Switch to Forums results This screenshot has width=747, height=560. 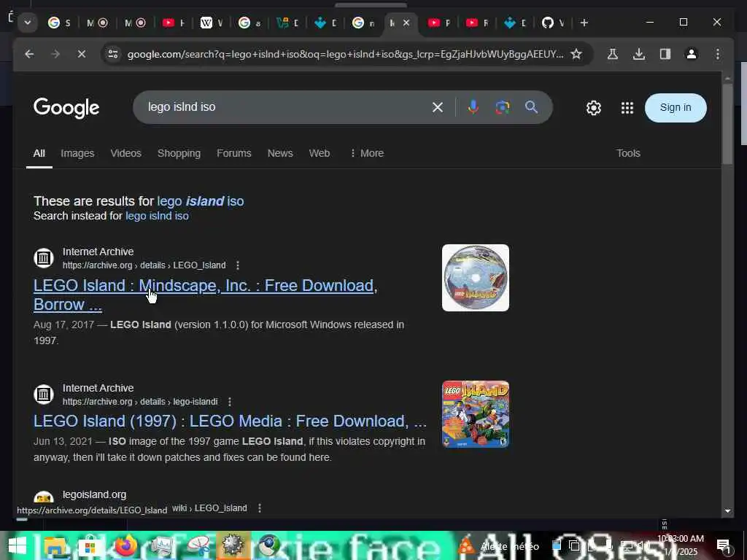point(234,153)
